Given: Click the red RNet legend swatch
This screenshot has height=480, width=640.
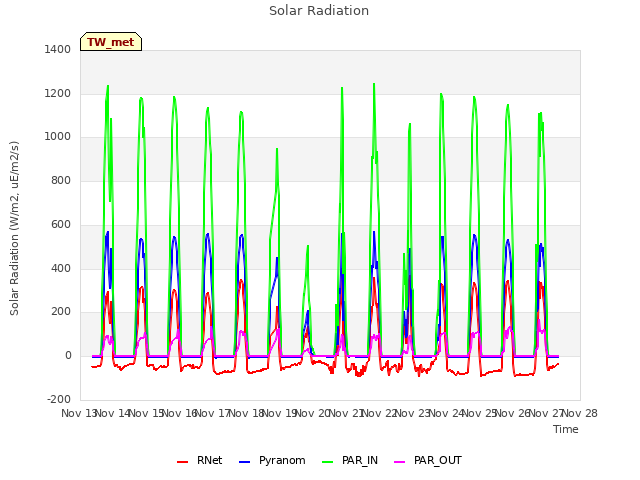Looking at the screenshot, I should [182, 462].
